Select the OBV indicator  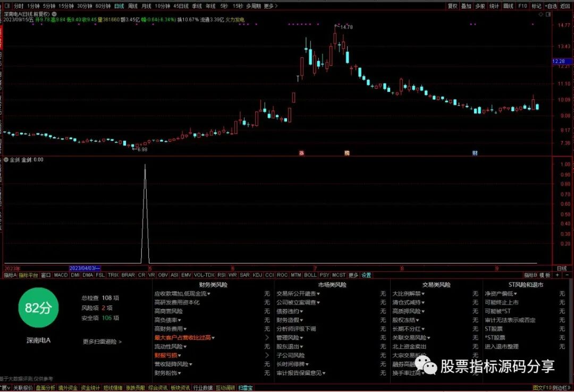click(x=163, y=275)
